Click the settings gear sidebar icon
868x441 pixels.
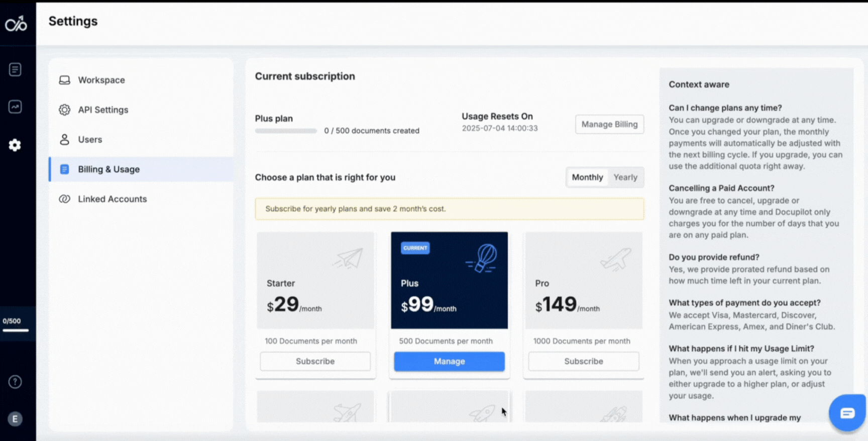(15, 145)
